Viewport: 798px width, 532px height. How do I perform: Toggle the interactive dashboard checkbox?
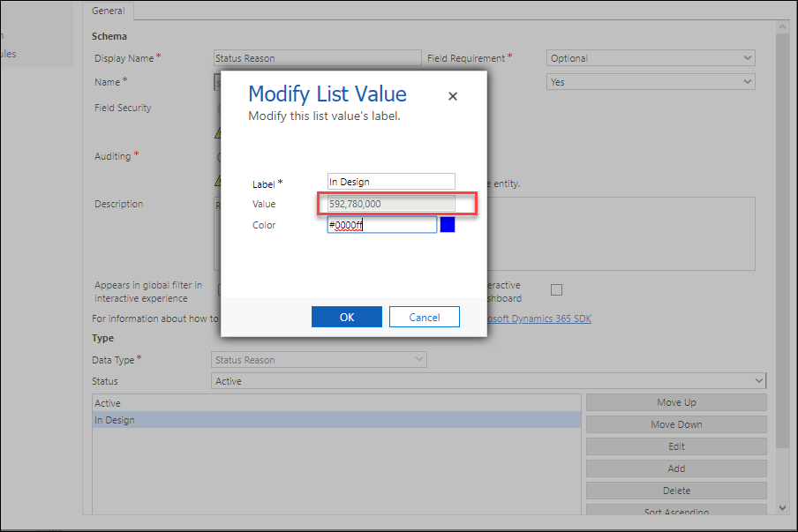coord(557,290)
